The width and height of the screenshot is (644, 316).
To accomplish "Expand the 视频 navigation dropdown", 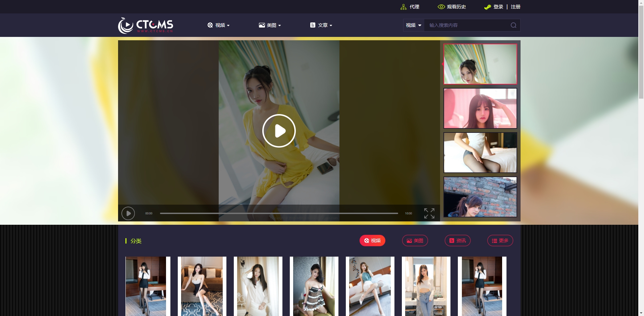I will [x=219, y=25].
